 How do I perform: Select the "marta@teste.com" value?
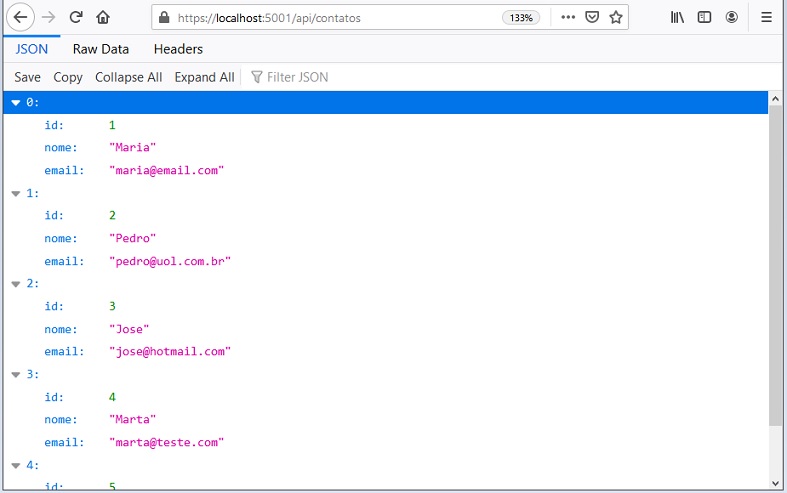166,442
